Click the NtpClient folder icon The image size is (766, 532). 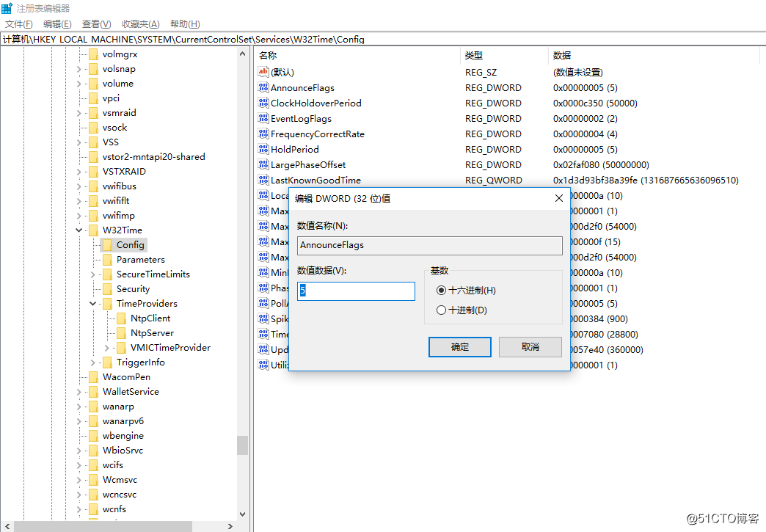pos(122,318)
